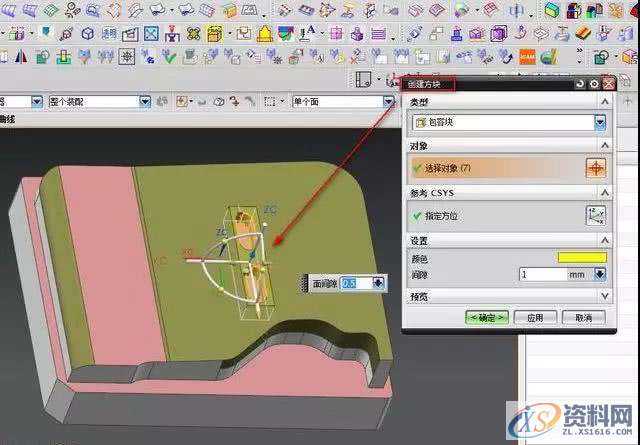Click the green checkmark mold tool icon
The image size is (640, 445).
point(169,57)
